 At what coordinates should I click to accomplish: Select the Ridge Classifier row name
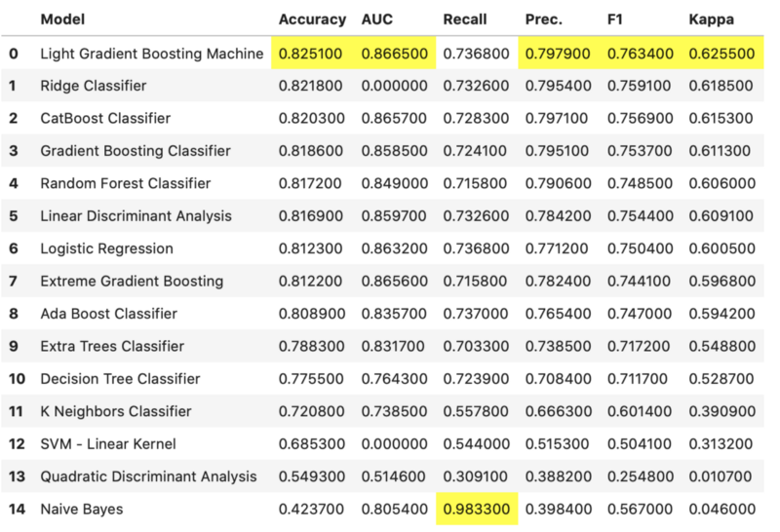pyautogui.click(x=94, y=86)
